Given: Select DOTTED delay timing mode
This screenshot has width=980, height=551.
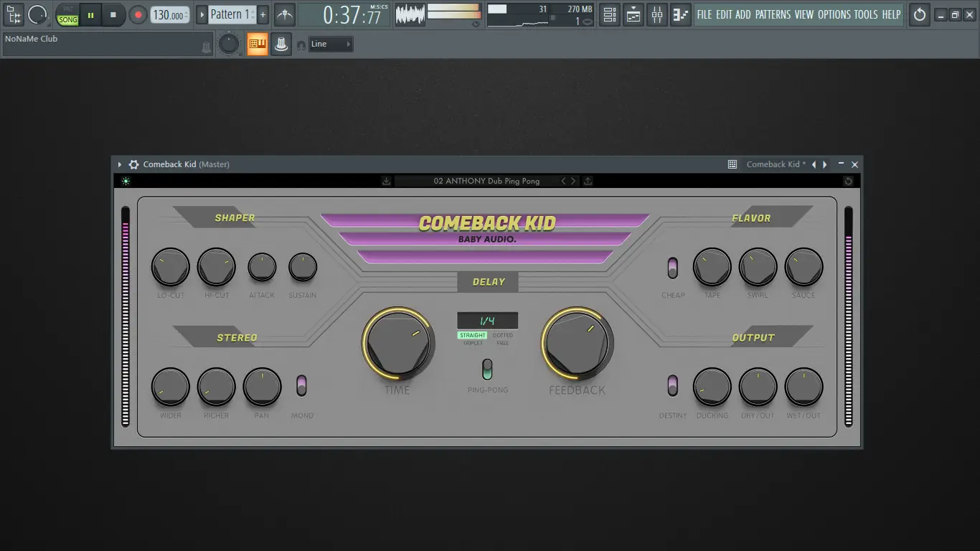Looking at the screenshot, I should (x=503, y=335).
